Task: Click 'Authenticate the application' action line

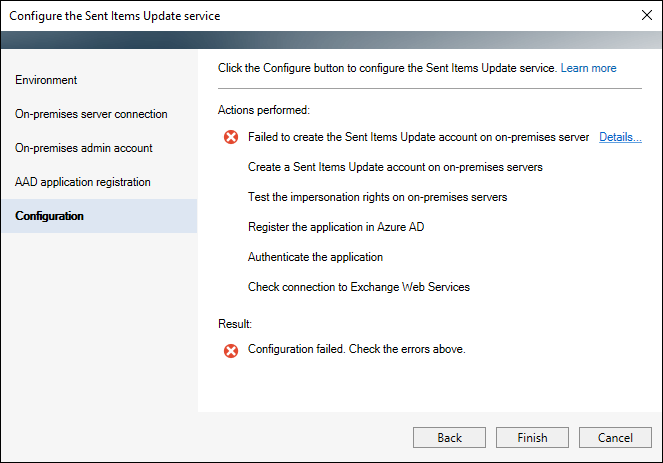Action: [x=315, y=257]
